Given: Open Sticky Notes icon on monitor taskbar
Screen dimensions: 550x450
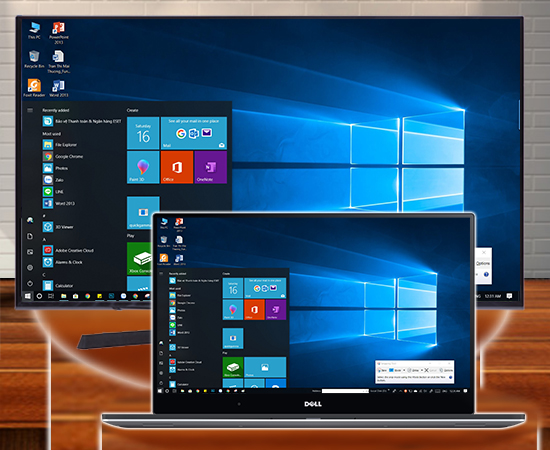Looking at the screenshot, I should [100, 296].
